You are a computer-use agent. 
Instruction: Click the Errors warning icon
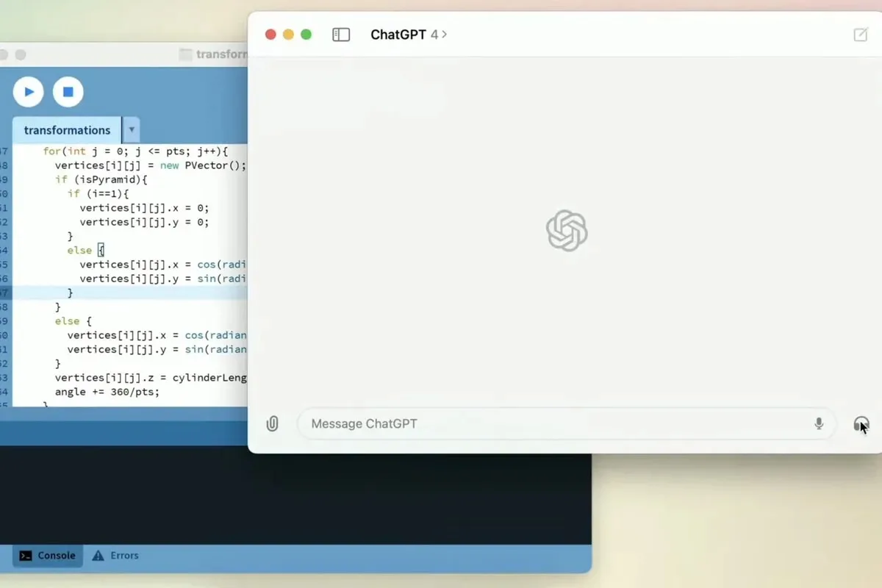(98, 556)
